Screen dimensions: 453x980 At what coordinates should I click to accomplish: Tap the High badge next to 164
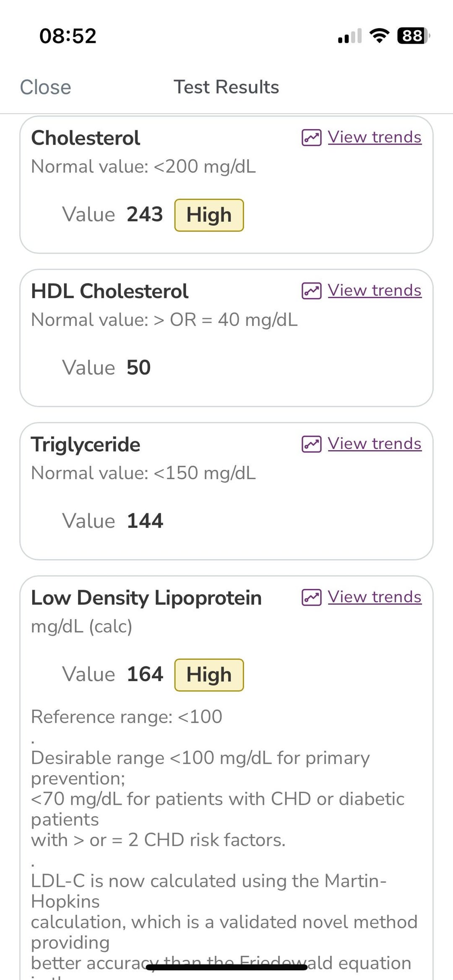click(209, 675)
